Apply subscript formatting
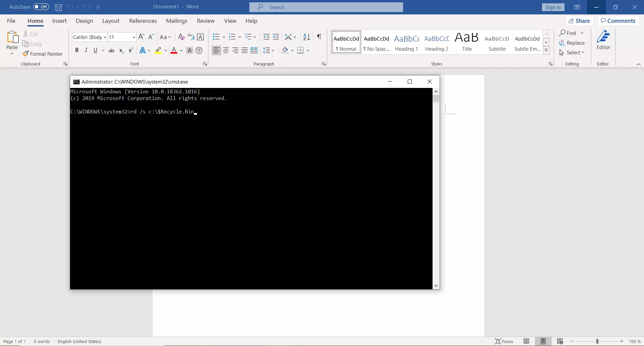Screen dimensions: 644x346 pos(121,50)
